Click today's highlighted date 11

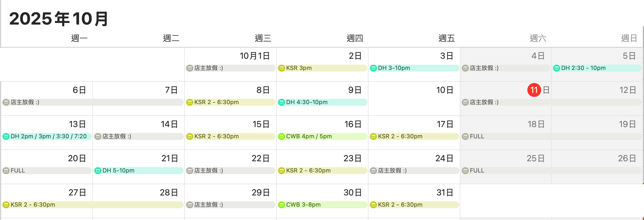pos(534,90)
